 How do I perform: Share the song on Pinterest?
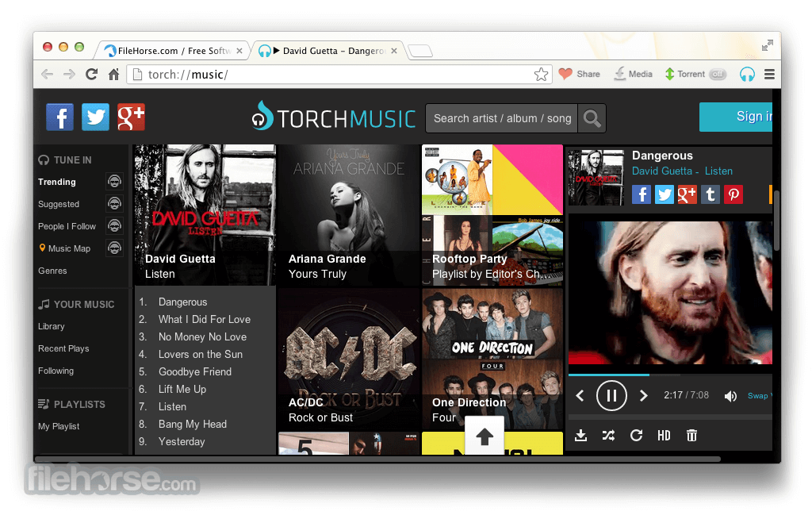733,194
